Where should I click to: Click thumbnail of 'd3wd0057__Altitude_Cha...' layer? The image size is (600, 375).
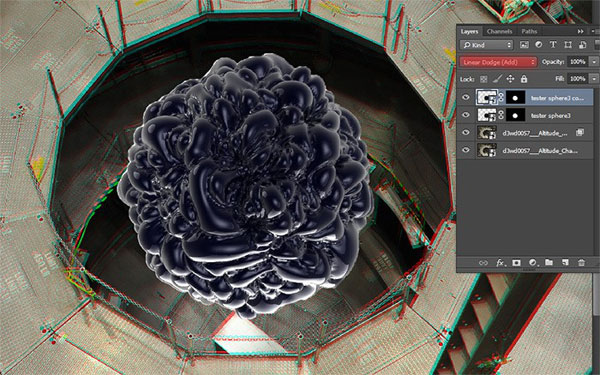pyautogui.click(x=487, y=150)
